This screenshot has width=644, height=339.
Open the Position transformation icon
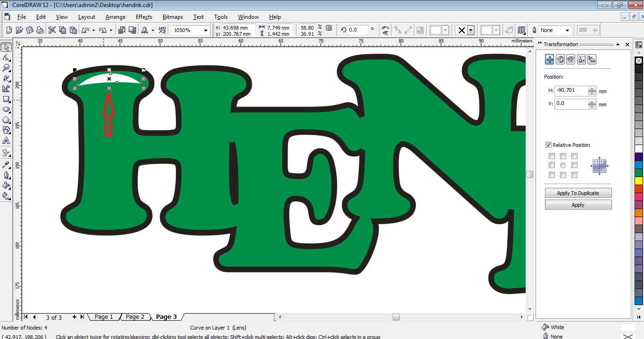pos(550,59)
